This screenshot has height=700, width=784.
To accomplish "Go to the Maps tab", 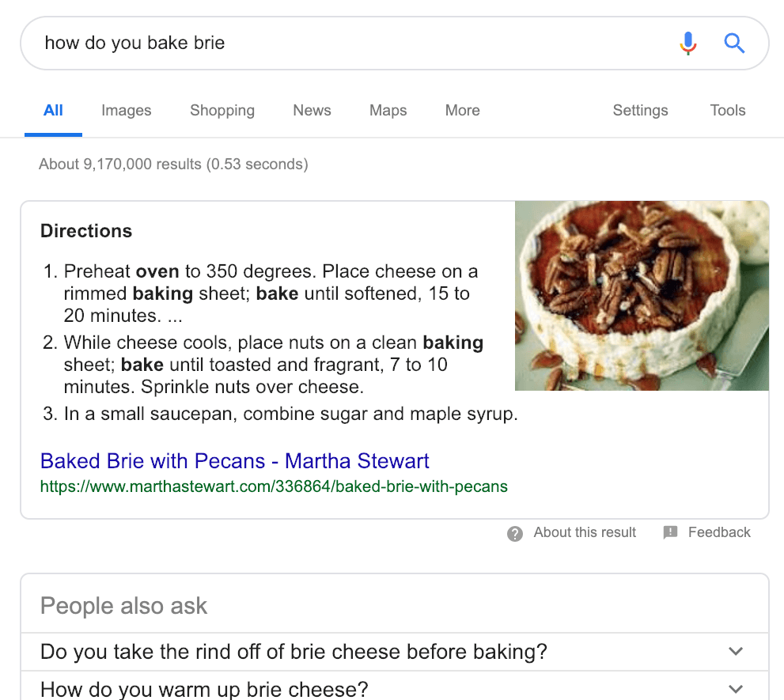I will click(x=388, y=111).
